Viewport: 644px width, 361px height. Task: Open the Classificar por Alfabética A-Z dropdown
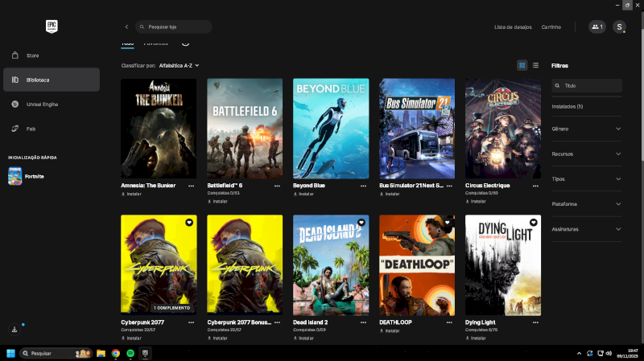click(179, 66)
